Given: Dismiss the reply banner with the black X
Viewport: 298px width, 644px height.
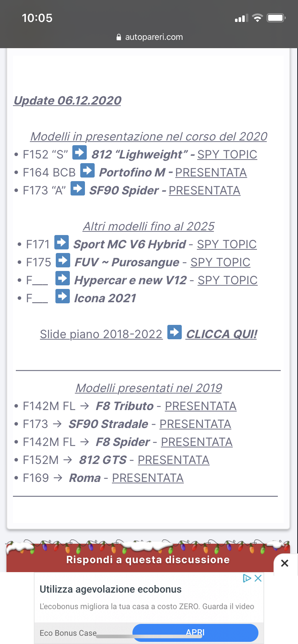Looking at the screenshot, I should point(285,563).
